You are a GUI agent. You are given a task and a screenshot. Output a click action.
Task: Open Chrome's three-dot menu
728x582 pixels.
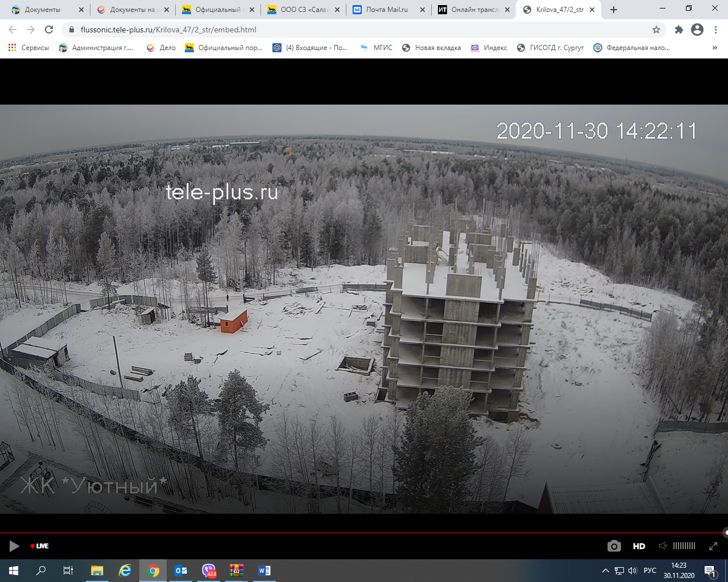[715, 30]
